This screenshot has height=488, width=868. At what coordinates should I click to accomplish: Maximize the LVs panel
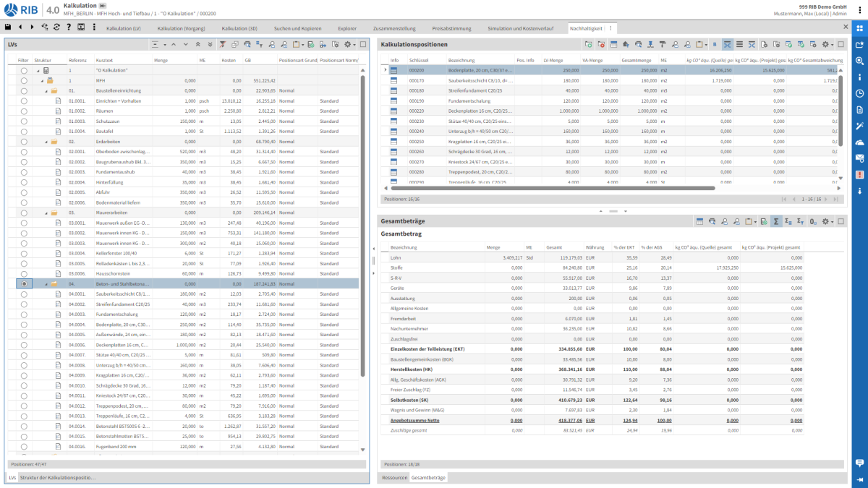(x=363, y=44)
